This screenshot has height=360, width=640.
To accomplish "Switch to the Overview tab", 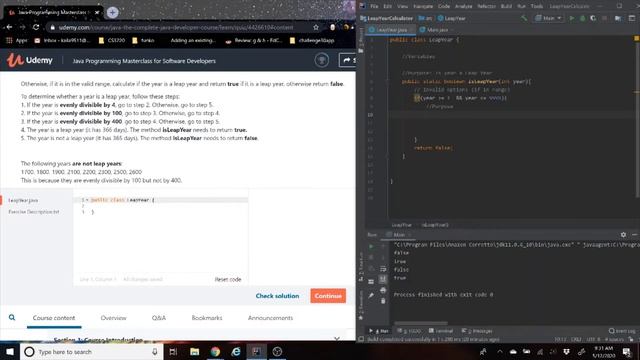I will pyautogui.click(x=113, y=318).
